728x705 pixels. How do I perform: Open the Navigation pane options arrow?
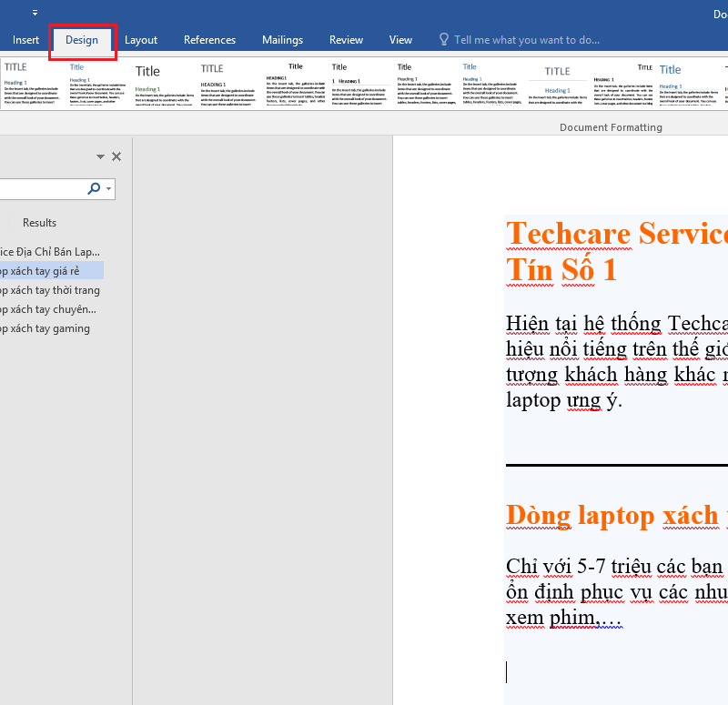pyautogui.click(x=100, y=156)
